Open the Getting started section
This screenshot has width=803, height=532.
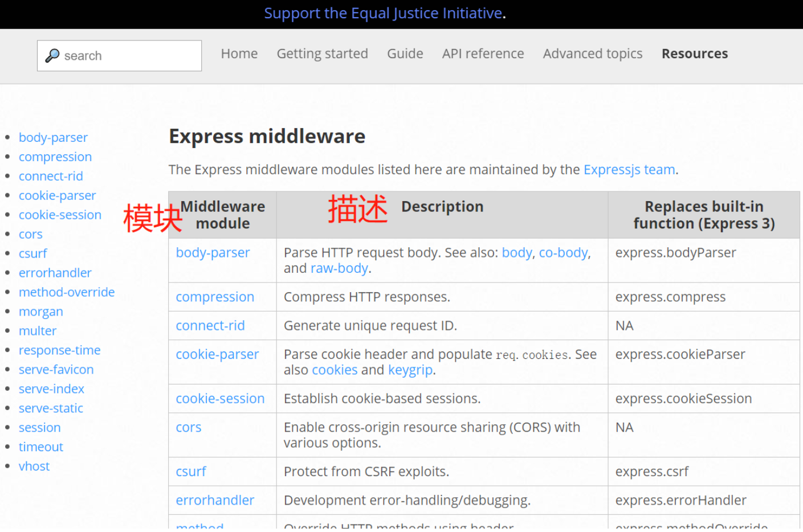pyautogui.click(x=322, y=53)
